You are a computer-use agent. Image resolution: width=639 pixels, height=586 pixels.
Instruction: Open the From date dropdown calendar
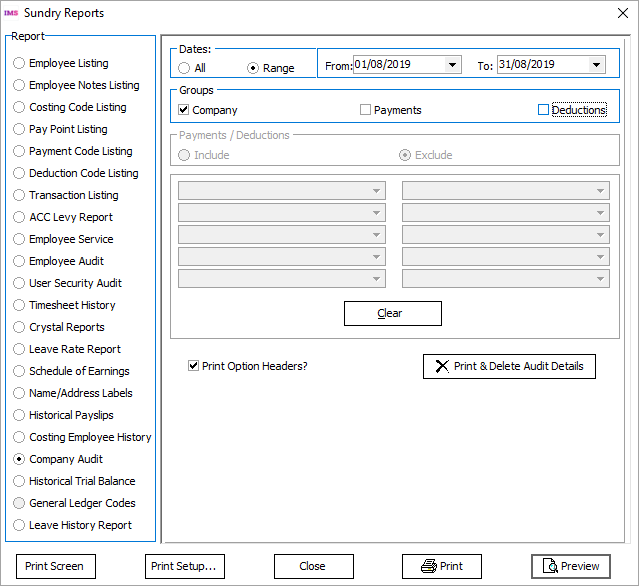tap(452, 65)
